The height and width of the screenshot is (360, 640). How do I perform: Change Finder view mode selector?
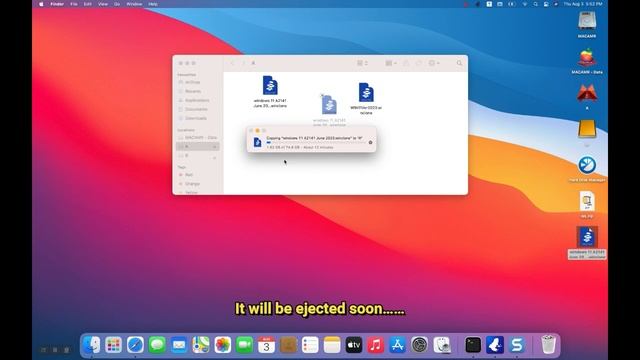coord(362,63)
